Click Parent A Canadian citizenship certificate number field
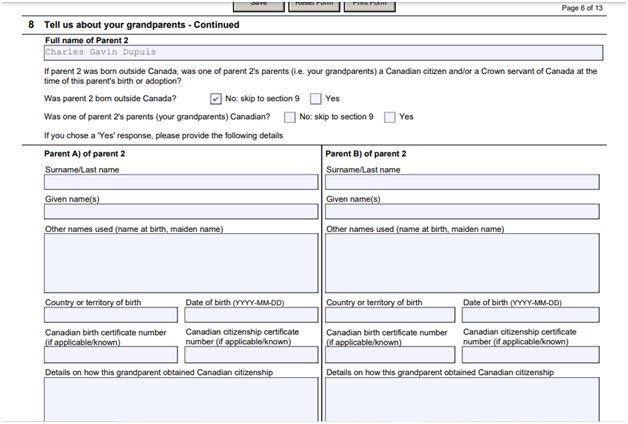This screenshot has width=628, height=424. [251, 355]
